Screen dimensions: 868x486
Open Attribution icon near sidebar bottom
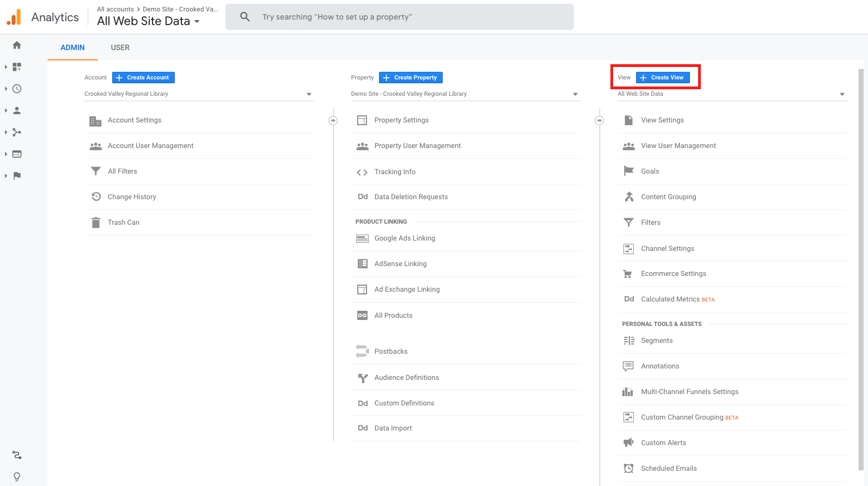tap(17, 455)
